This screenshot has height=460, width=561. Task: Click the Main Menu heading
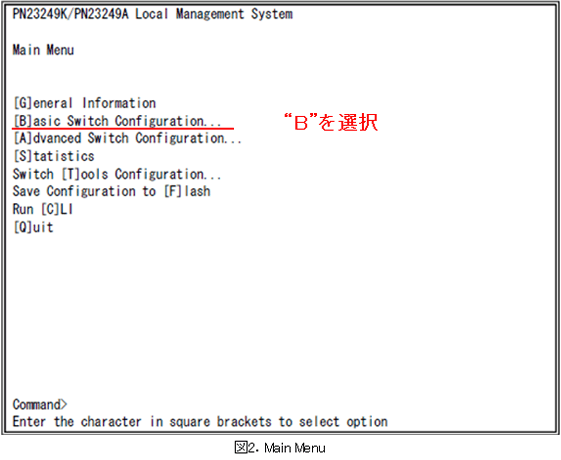tap(43, 50)
